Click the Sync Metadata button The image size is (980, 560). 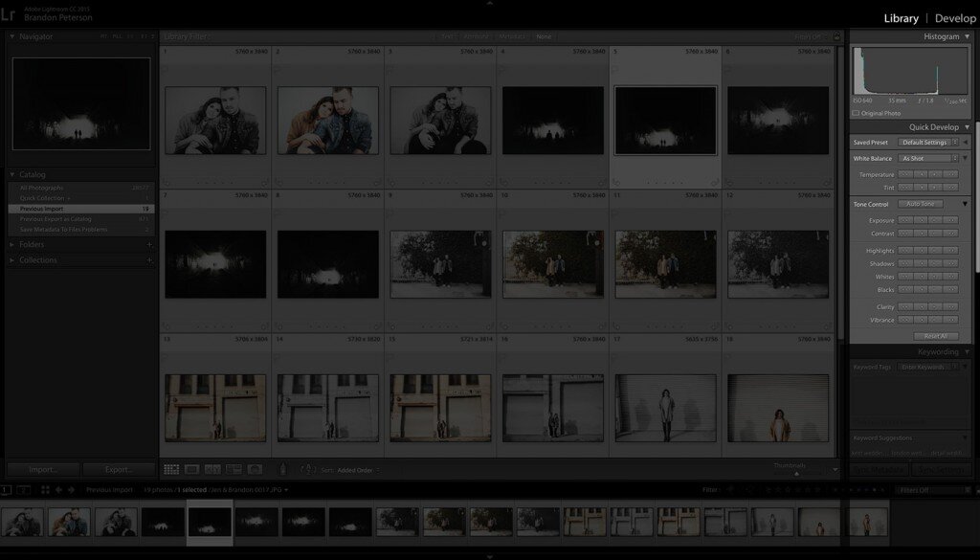[x=879, y=470]
